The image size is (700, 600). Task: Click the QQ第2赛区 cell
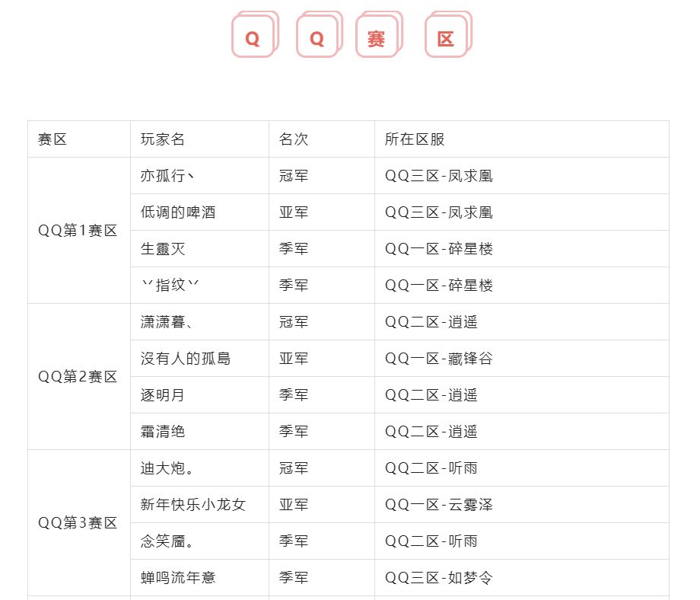click(78, 377)
